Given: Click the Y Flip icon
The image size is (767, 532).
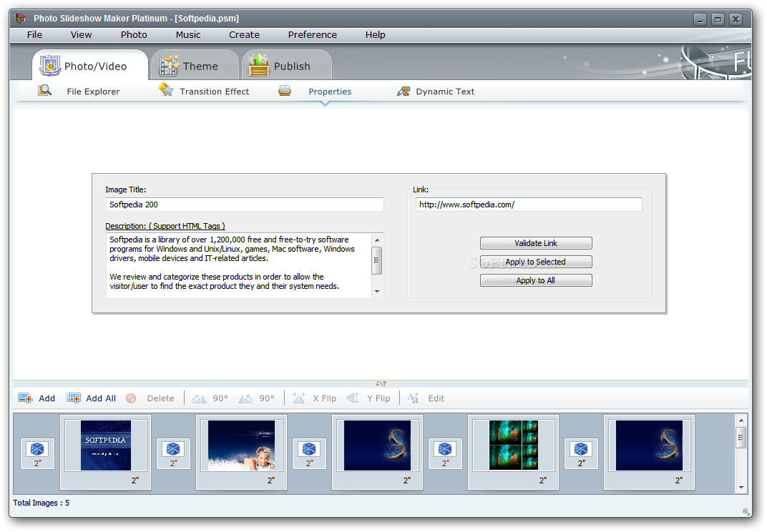Looking at the screenshot, I should 353,398.
